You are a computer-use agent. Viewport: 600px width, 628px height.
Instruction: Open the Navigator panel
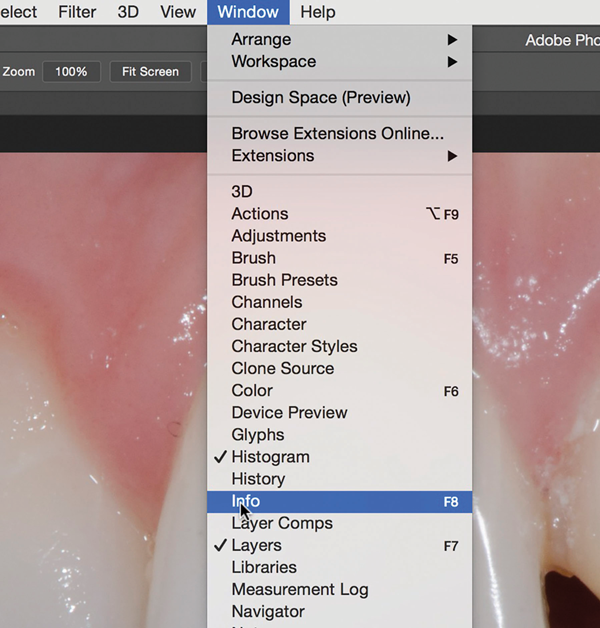point(268,611)
